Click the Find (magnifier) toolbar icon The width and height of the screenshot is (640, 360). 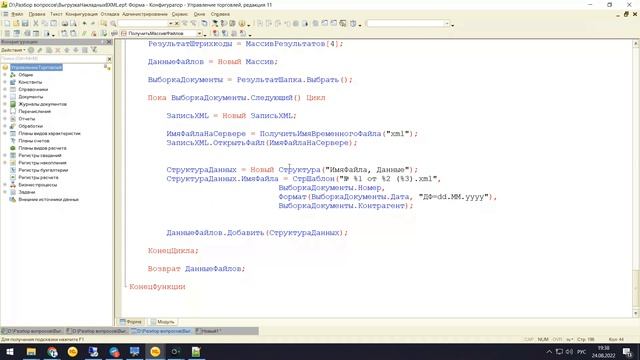click(113, 24)
